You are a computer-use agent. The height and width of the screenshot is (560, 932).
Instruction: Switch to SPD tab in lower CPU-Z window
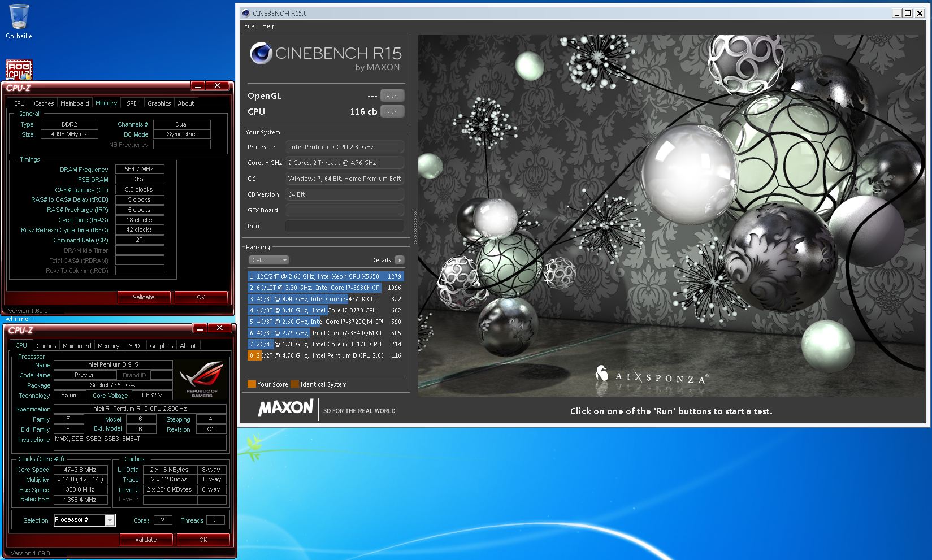click(135, 346)
